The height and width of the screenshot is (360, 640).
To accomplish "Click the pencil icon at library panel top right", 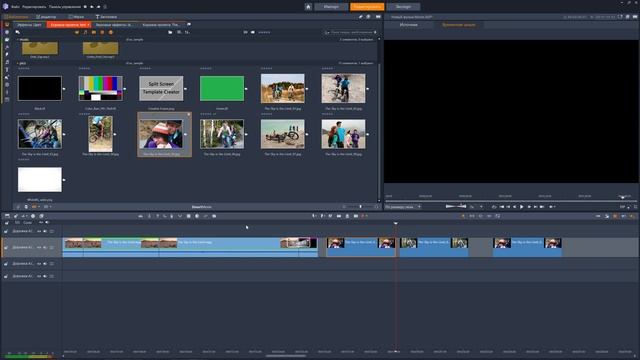I will [x=360, y=17].
